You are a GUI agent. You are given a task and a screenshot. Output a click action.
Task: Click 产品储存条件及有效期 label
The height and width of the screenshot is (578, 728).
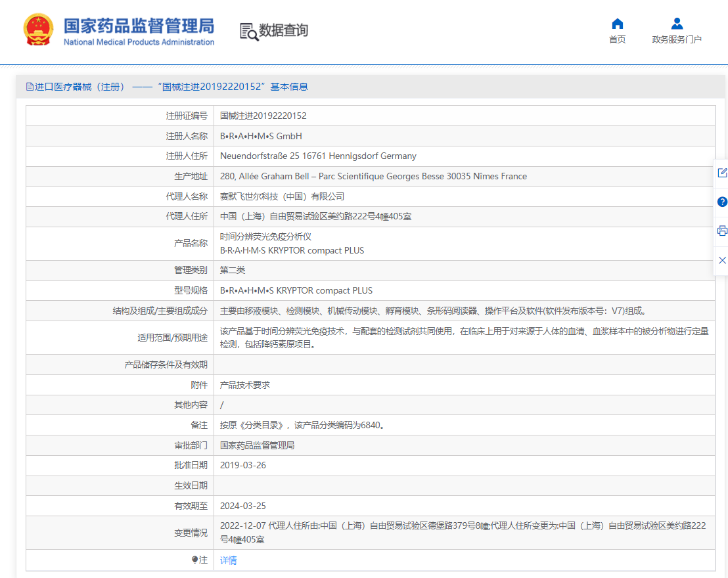pos(166,365)
